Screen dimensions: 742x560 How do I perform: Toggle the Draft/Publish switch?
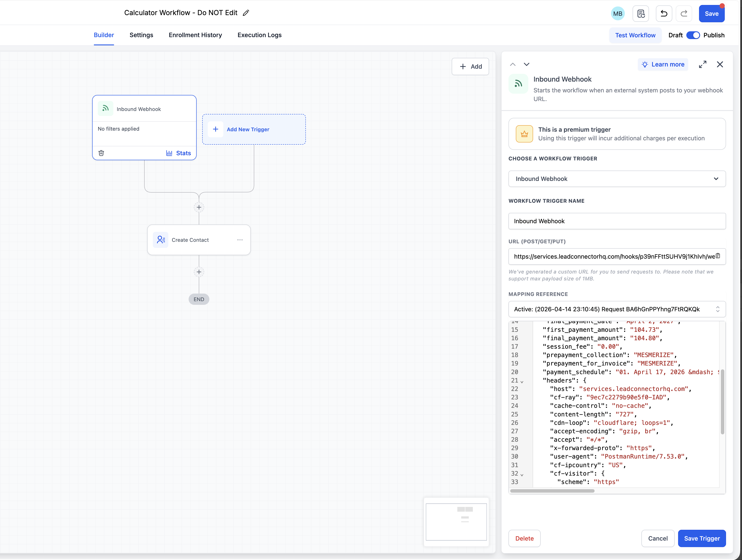pyautogui.click(x=693, y=35)
